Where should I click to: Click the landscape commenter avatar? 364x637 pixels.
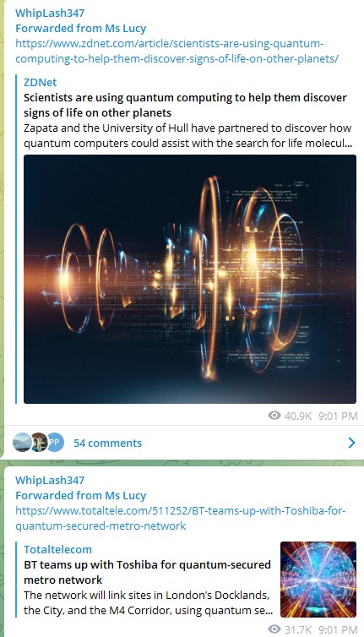(x=21, y=443)
